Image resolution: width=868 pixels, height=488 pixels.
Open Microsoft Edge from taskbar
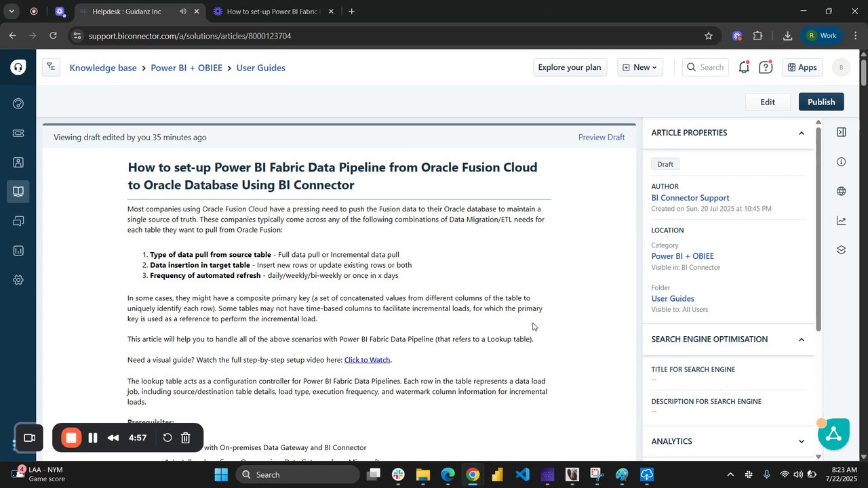448,474
